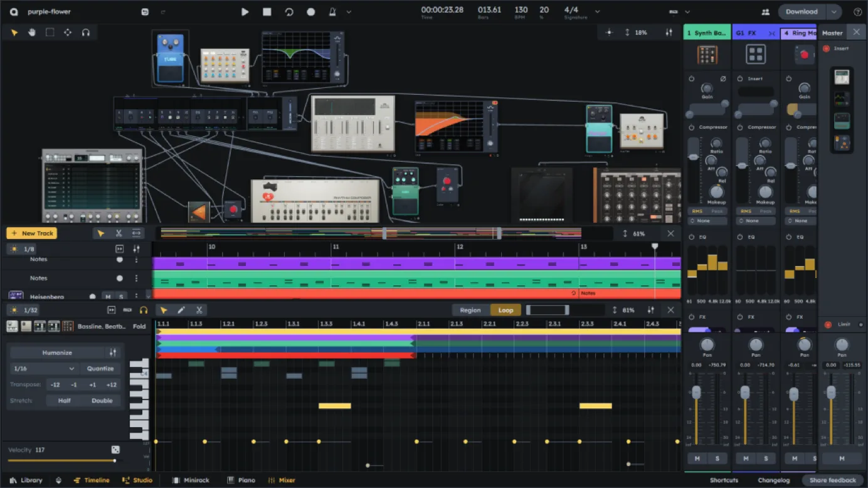
Task: Start playback with the Play button
Action: coord(245,11)
